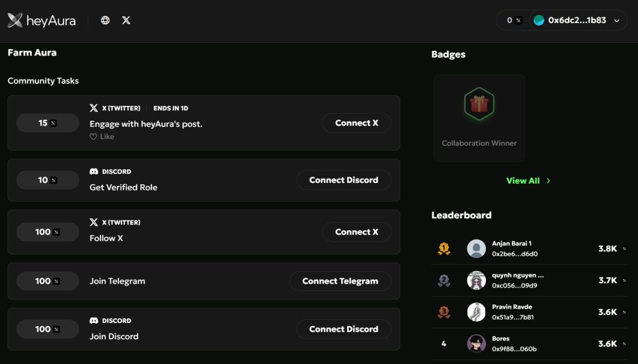Click Connect X for Engage task
This screenshot has height=364, width=638.
356,123
